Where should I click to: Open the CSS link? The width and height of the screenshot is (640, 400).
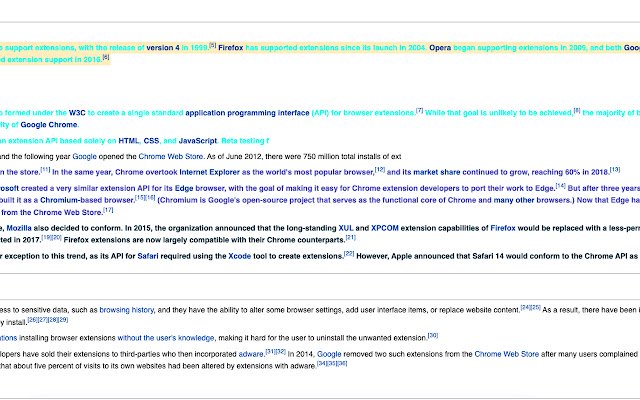151,141
